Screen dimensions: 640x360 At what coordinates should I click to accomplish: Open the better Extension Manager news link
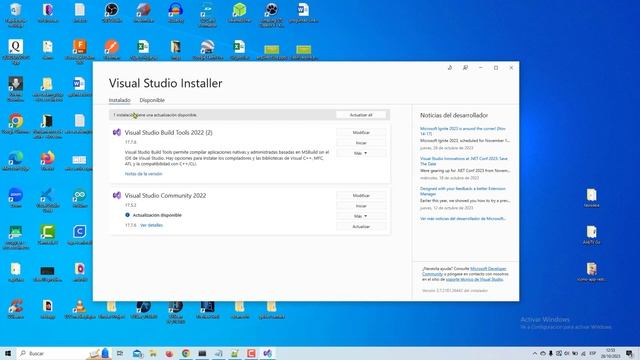click(462, 191)
